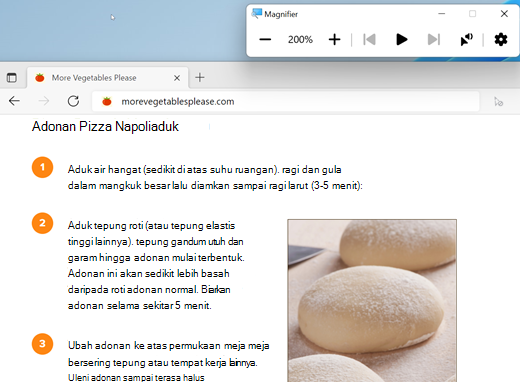Viewport: 520px width, 382px height.
Task: Click the orange step 1 badge
Action: (x=42, y=167)
